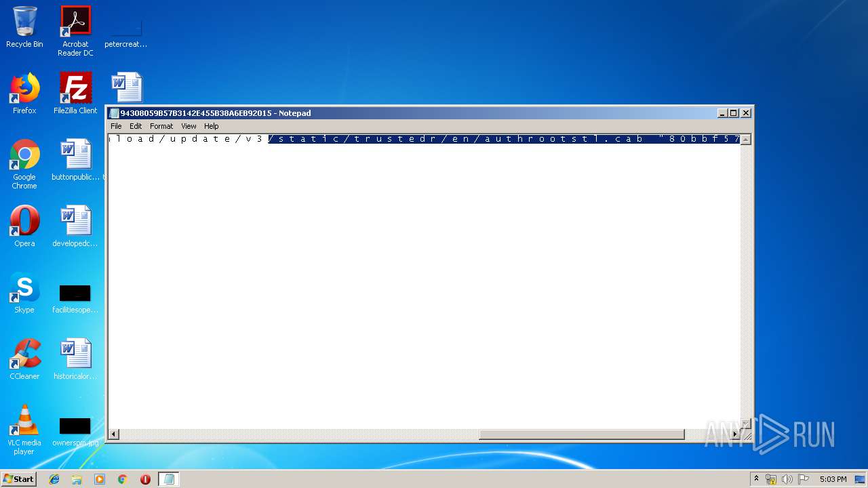Open network tray icon

771,479
